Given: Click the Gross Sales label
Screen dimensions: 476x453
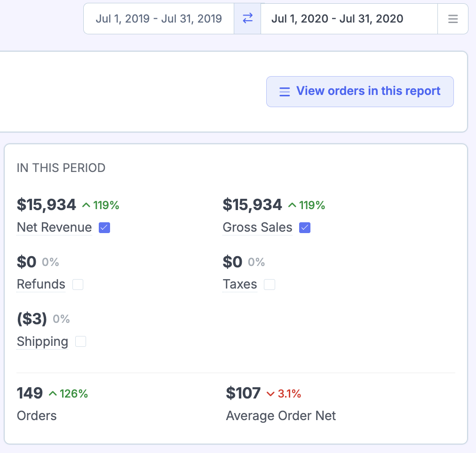Looking at the screenshot, I should tap(257, 228).
